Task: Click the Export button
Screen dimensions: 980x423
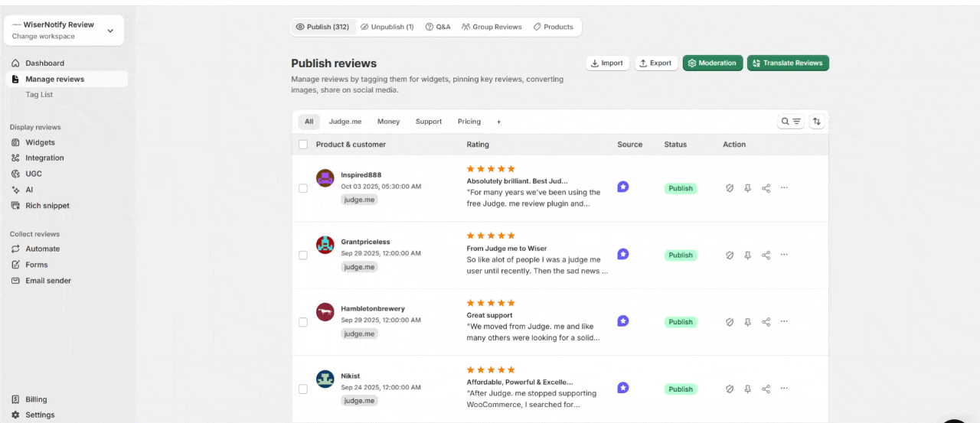Action: point(655,63)
